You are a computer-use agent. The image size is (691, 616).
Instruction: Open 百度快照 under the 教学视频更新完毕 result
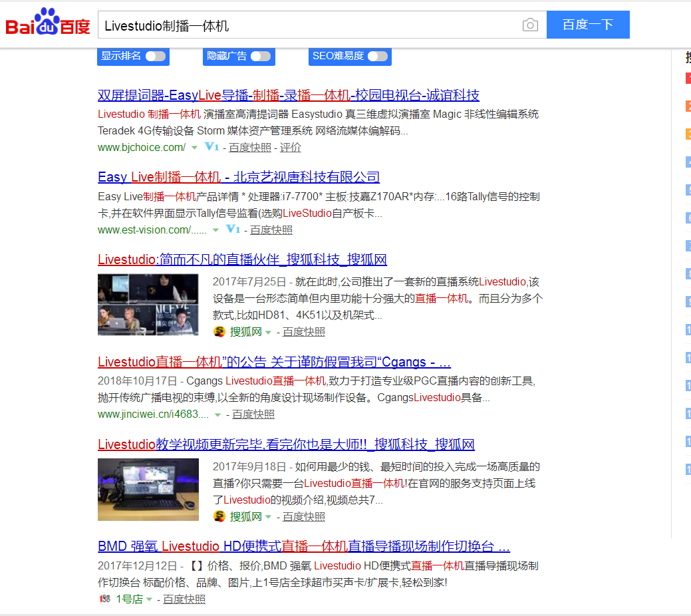click(304, 516)
